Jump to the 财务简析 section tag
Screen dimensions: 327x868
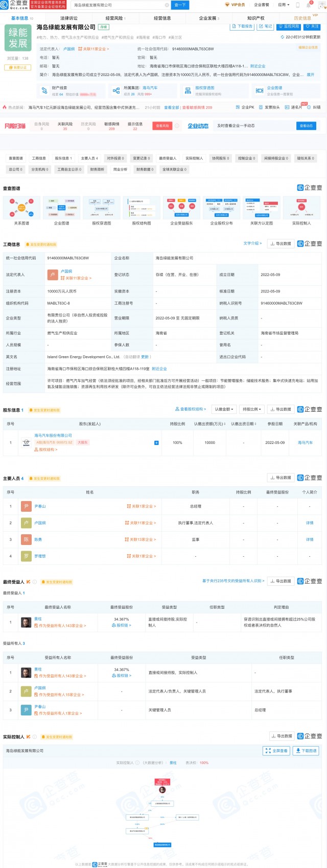(x=97, y=169)
